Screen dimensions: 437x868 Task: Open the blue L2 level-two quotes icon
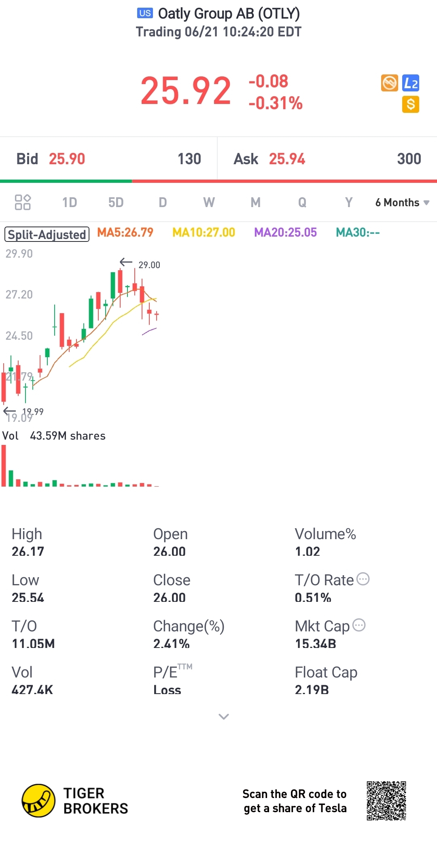click(411, 83)
